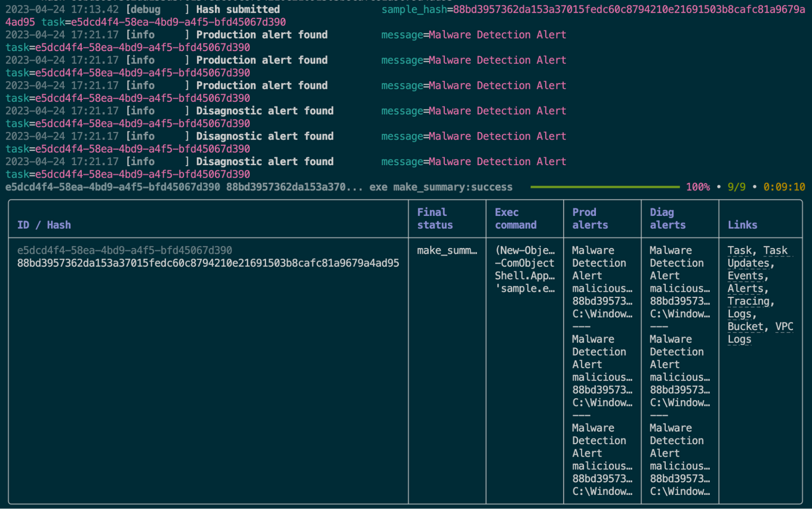Open the VPC link in Links column
Image resolution: width=812 pixels, height=509 pixels.
(784, 326)
